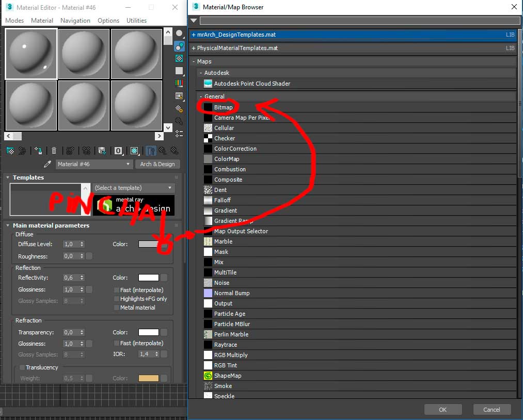Image resolution: width=523 pixels, height=420 pixels.
Task: Enable Metal material checkbox
Action: [x=116, y=308]
